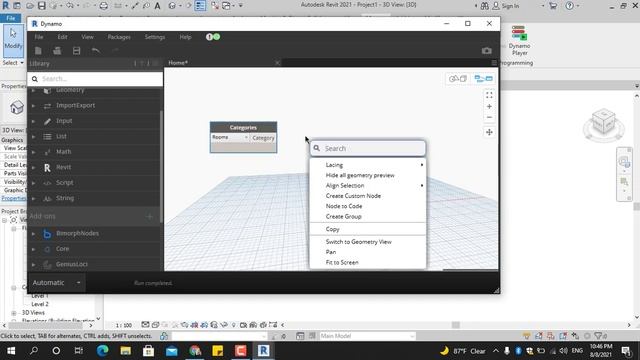Open the Dynamo File menu
The image size is (640, 360).
[39, 37]
